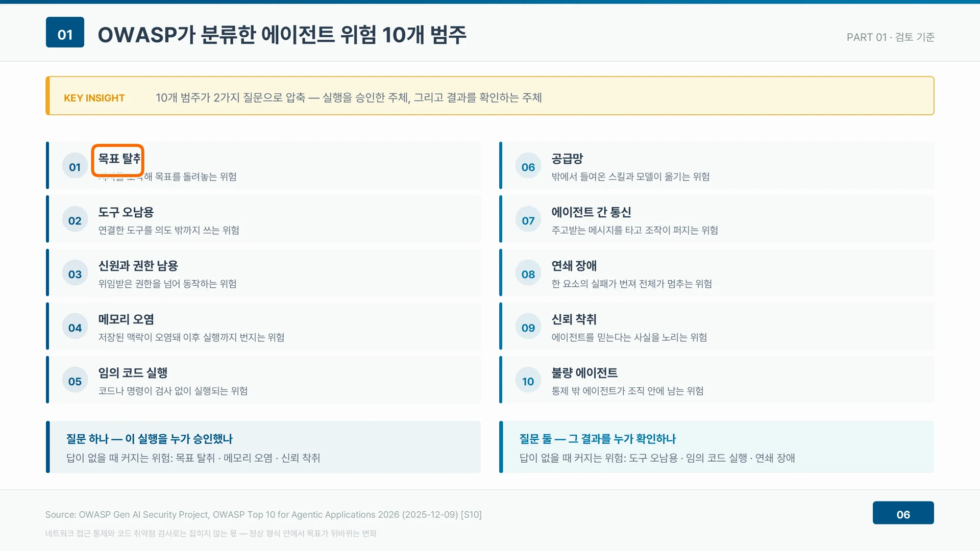Select the '메모리 오염' heading
Viewport: 980px width, 551px height.
point(126,319)
